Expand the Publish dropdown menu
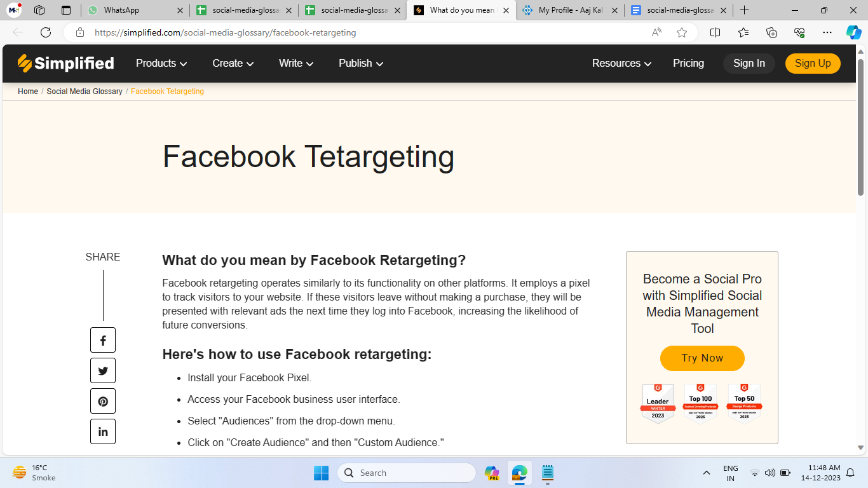This screenshot has width=868, height=488. click(361, 63)
